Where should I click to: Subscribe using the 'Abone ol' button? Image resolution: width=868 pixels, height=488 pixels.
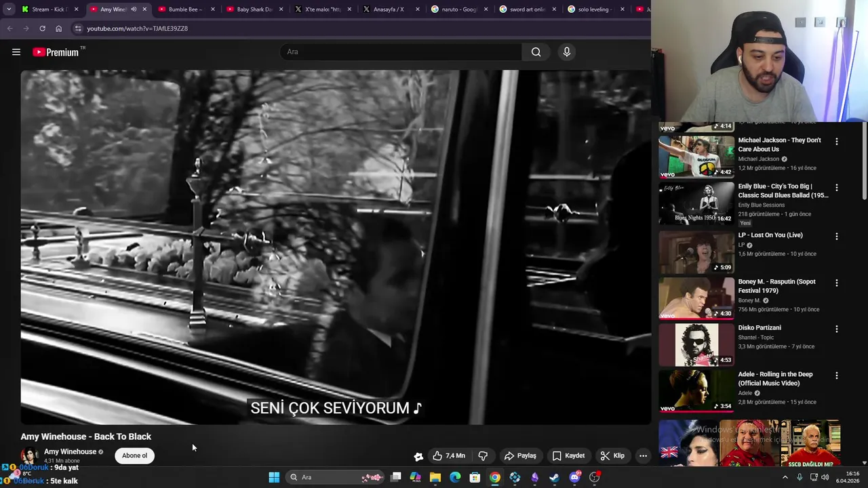pos(134,455)
